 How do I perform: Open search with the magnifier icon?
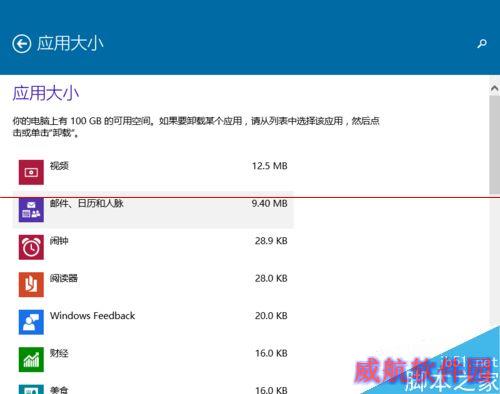tap(482, 44)
